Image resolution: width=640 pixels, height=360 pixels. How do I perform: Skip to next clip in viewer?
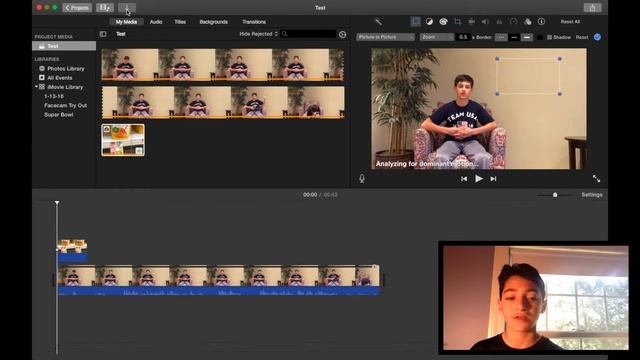click(493, 179)
